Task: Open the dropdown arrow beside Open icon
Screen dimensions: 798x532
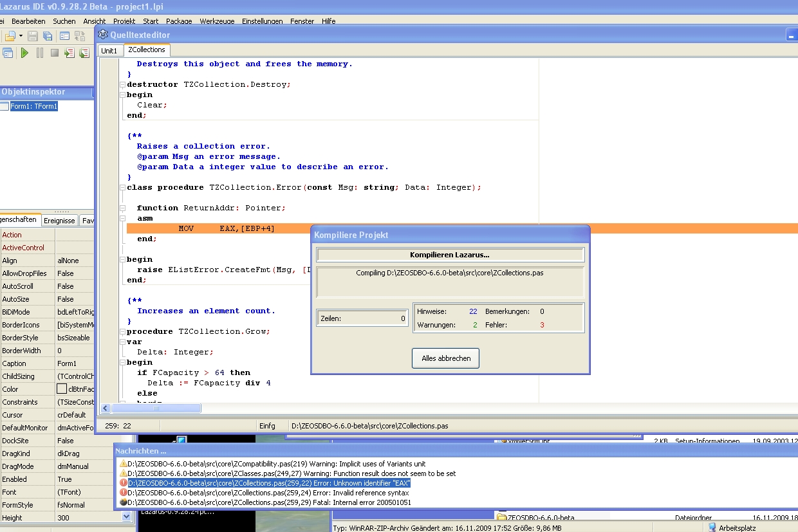Action: pyautogui.click(x=21, y=36)
